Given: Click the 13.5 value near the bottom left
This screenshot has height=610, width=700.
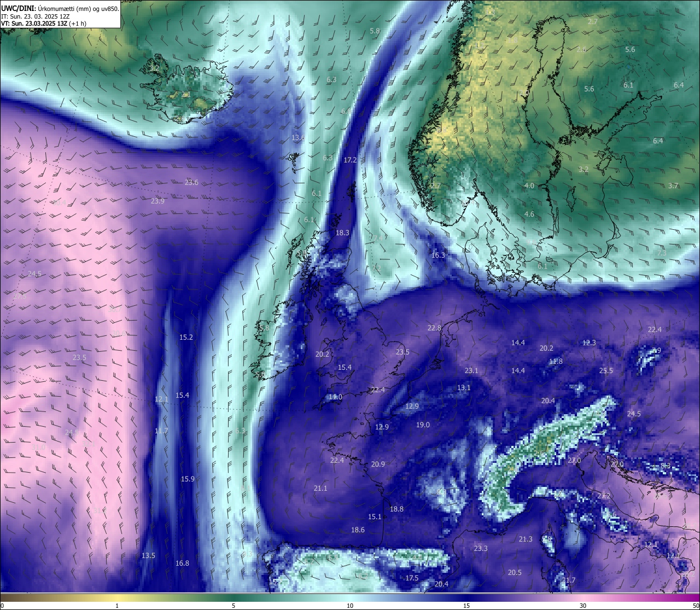Looking at the screenshot, I should click(148, 555).
